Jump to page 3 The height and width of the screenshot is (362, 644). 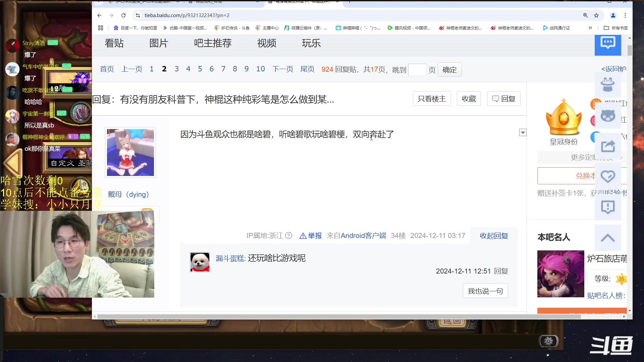[176, 69]
